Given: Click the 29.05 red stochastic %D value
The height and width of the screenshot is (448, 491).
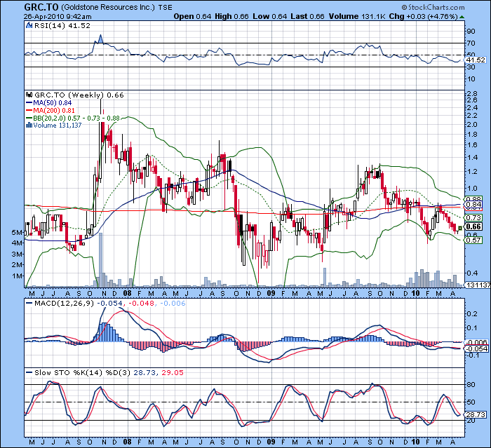Looking at the screenshot, I should click(173, 372).
